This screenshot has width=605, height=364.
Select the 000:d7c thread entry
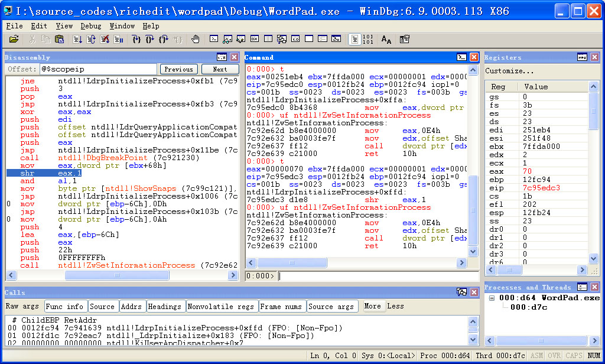(529, 307)
